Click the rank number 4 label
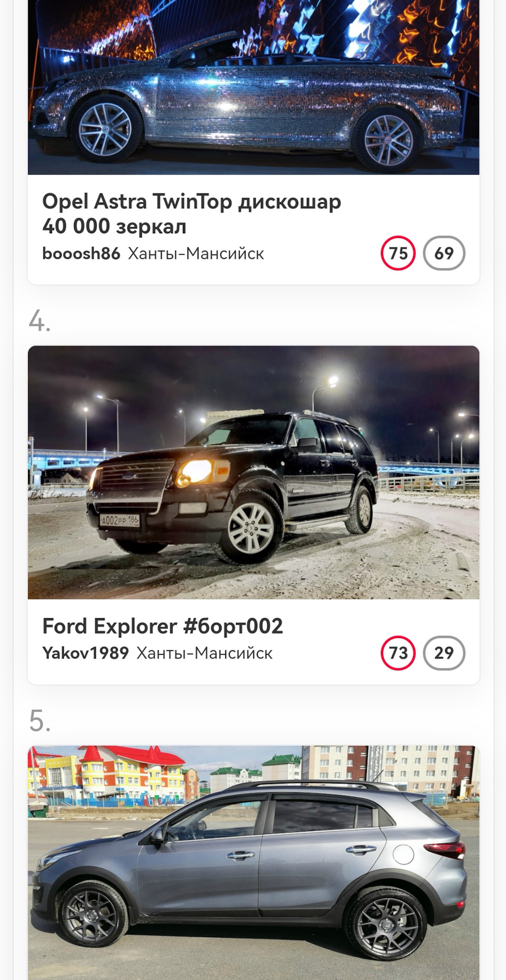Screen dimensions: 506x980 click(x=40, y=322)
